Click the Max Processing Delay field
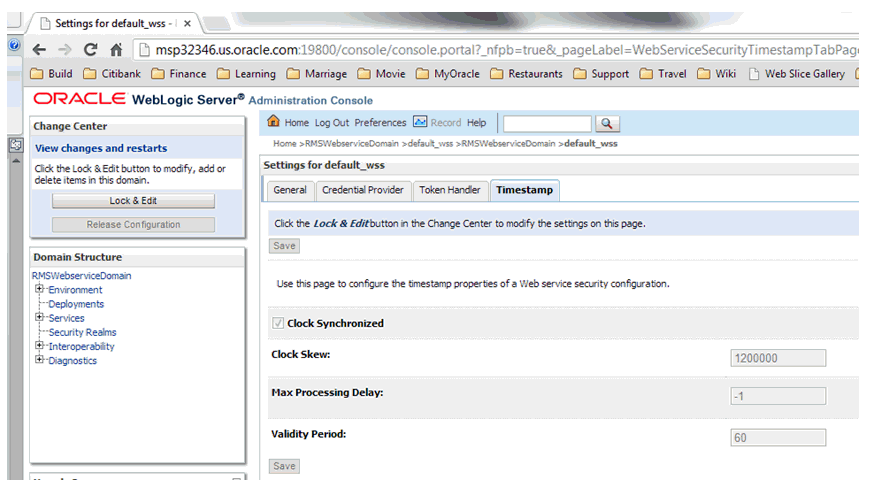This screenshot has height=487, width=871. 778,396
